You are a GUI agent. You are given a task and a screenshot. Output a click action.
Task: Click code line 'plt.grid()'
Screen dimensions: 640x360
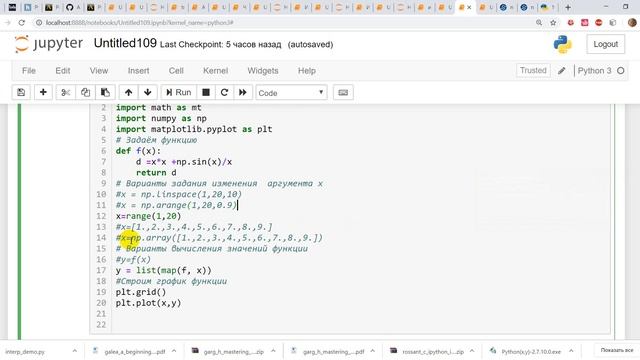coord(141,292)
